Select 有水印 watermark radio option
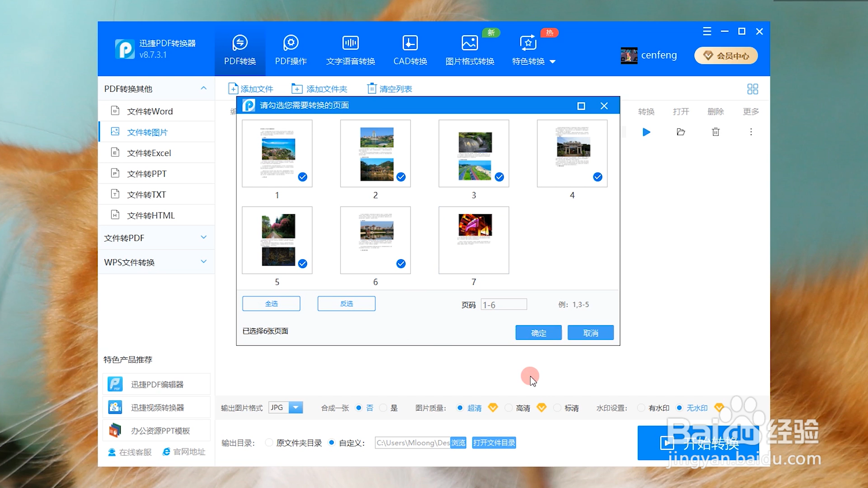Screen dimensions: 868x488 (641, 408)
